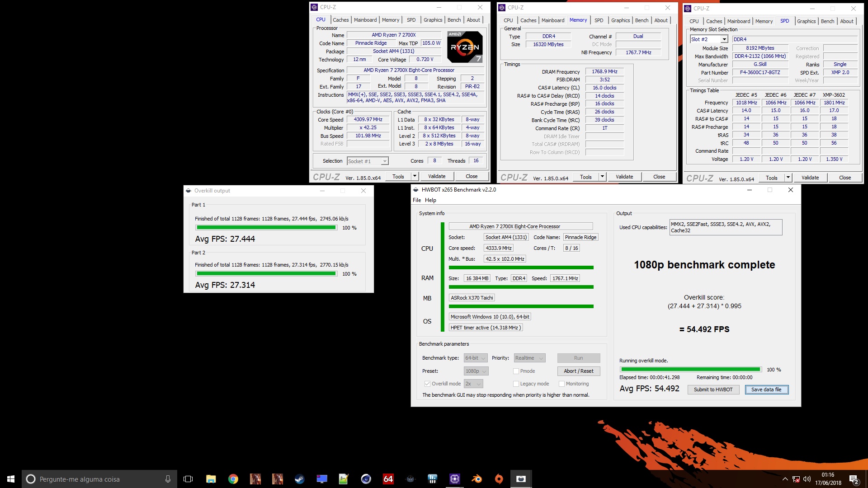Click the Ryzen 7 logo in CPU-Z
Screen dimensions: 868x488
[465, 47]
